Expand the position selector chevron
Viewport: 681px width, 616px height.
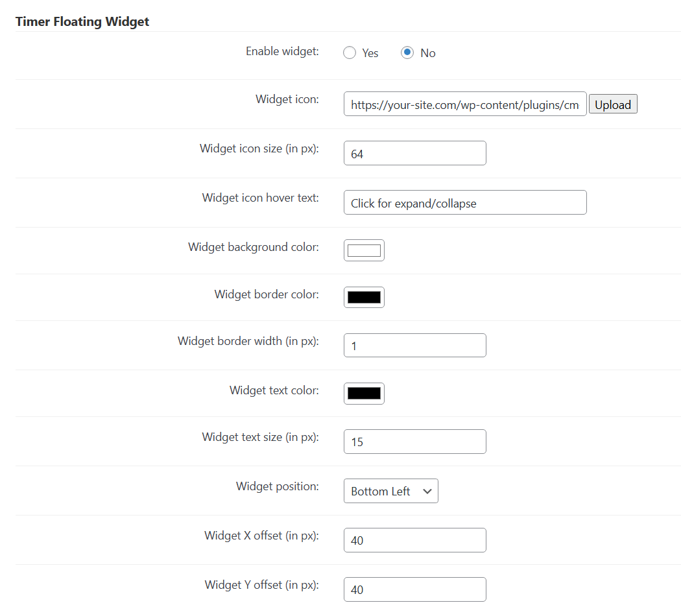tap(428, 491)
